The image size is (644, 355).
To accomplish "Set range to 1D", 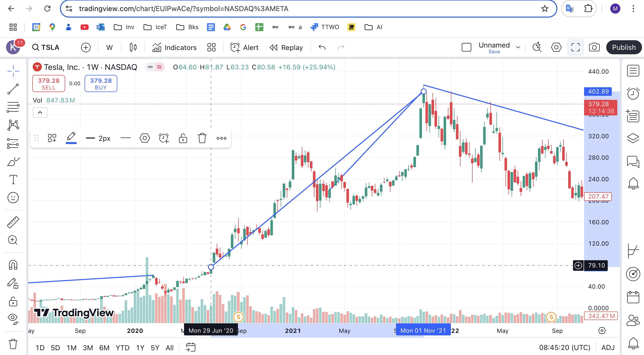I will coord(40,348).
